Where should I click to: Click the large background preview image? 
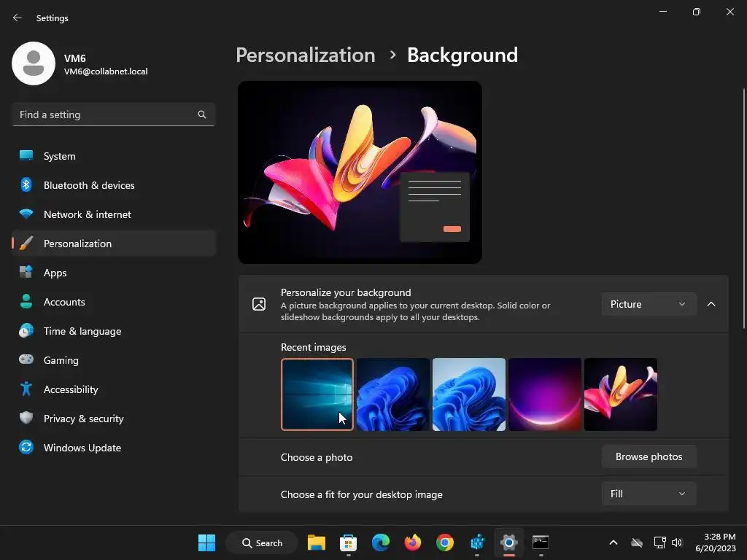click(x=360, y=172)
